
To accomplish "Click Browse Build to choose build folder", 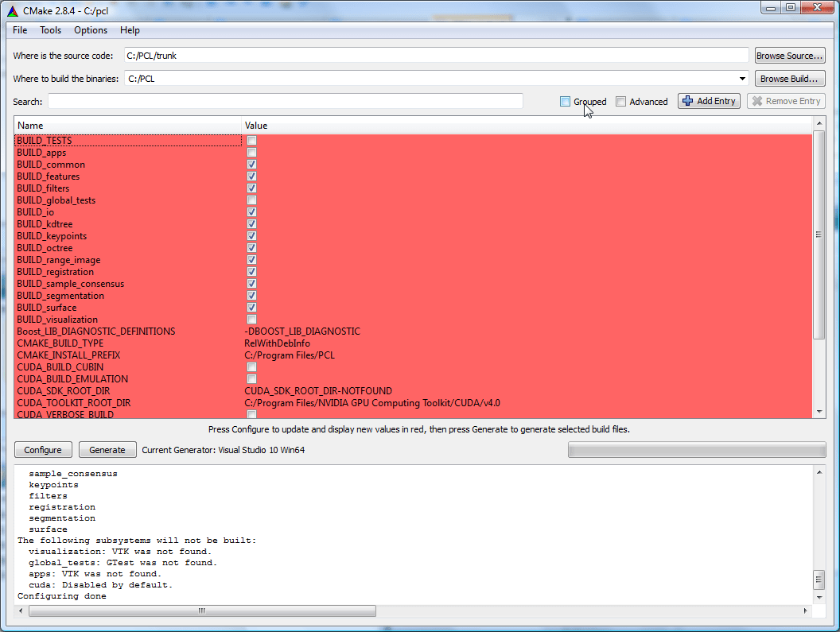I will tap(789, 78).
